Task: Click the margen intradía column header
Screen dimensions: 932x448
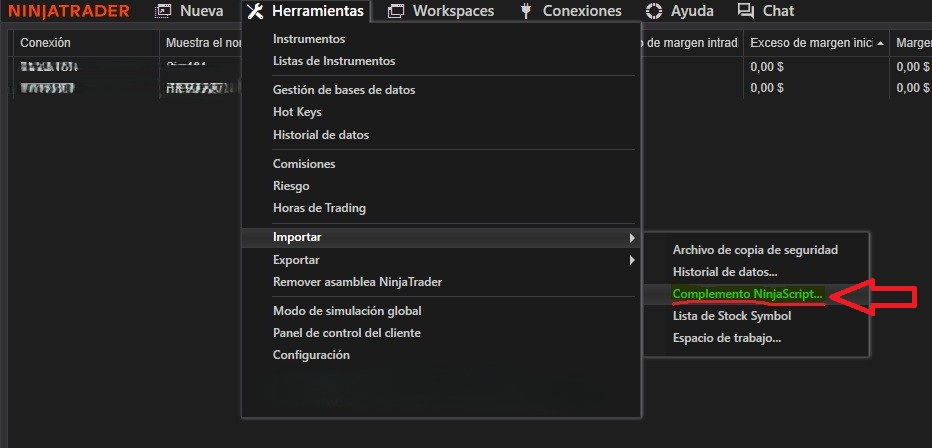Action: pyautogui.click(x=691, y=43)
